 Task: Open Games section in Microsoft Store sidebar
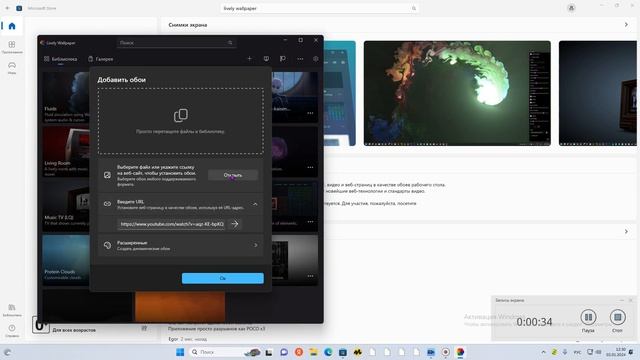(12, 68)
